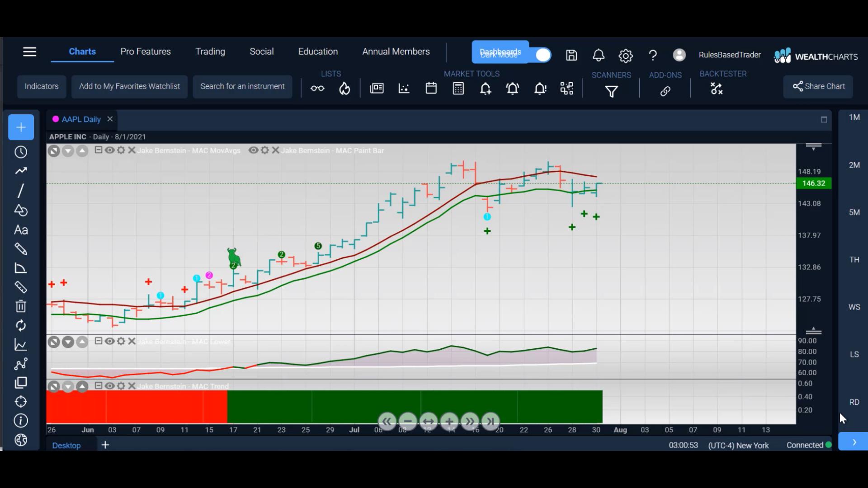This screenshot has width=868, height=488.
Task: Open the news market tool icon
Action: (377, 89)
